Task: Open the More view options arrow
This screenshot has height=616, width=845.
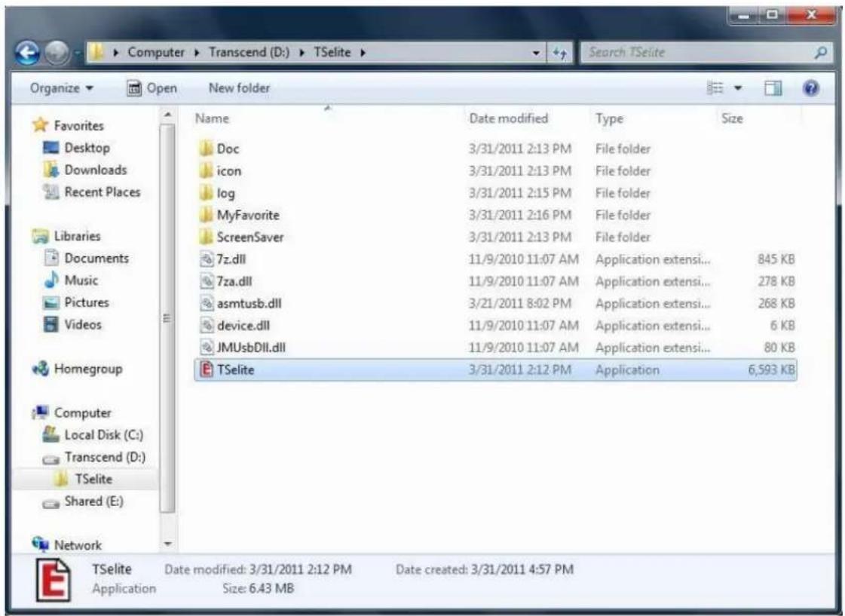Action: coord(738,88)
